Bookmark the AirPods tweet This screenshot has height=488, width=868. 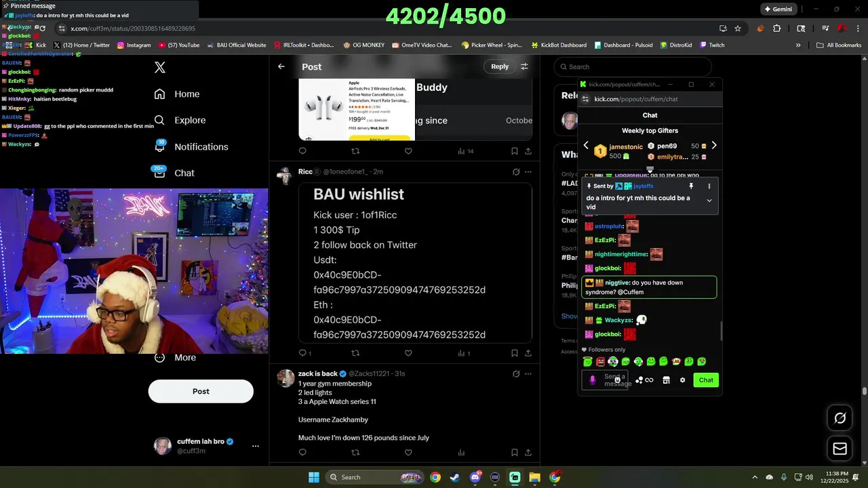(515, 151)
